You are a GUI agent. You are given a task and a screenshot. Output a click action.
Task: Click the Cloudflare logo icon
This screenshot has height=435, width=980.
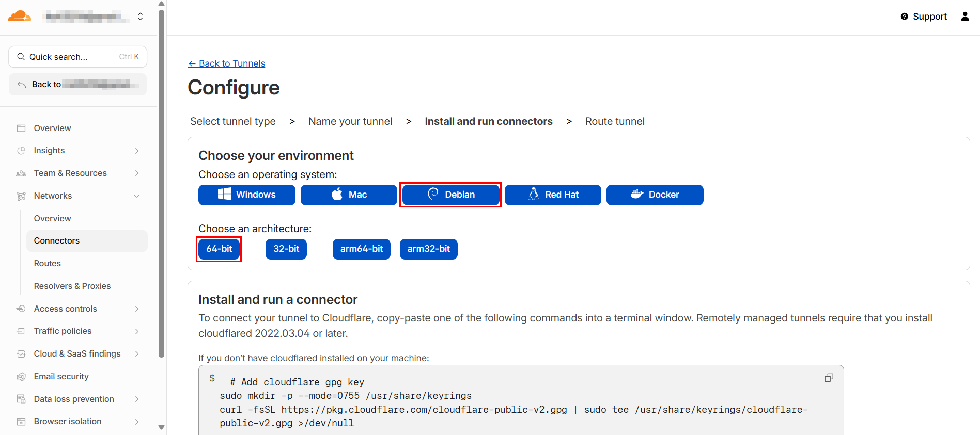(20, 16)
